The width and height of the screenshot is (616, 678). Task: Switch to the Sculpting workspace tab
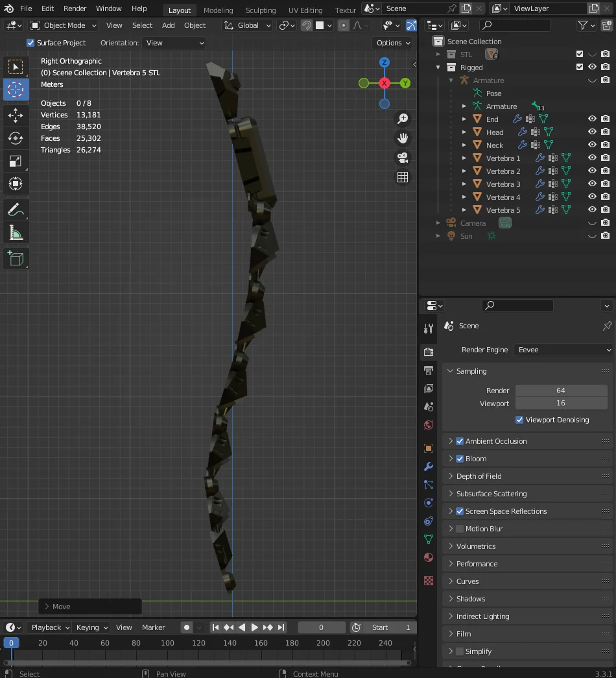coord(261,10)
